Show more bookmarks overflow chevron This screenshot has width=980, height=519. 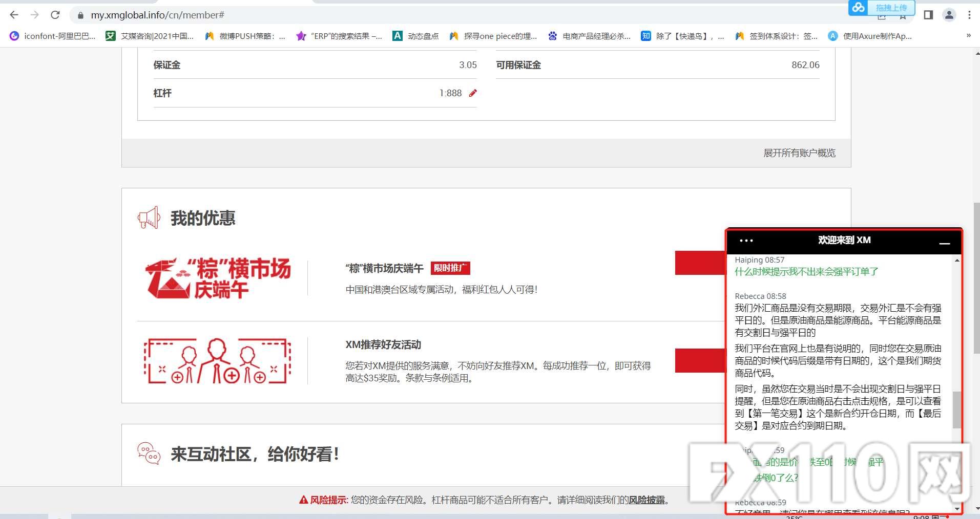[968, 36]
